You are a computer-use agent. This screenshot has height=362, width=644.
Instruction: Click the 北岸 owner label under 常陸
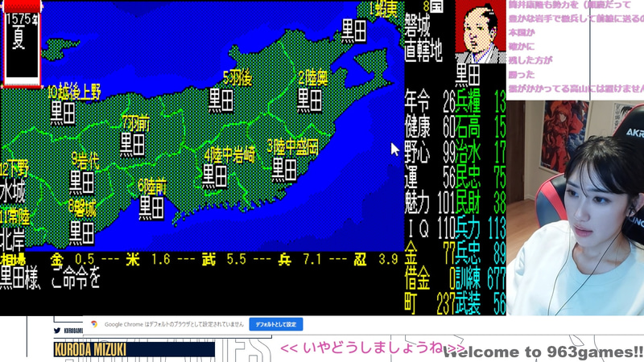coord(13,240)
